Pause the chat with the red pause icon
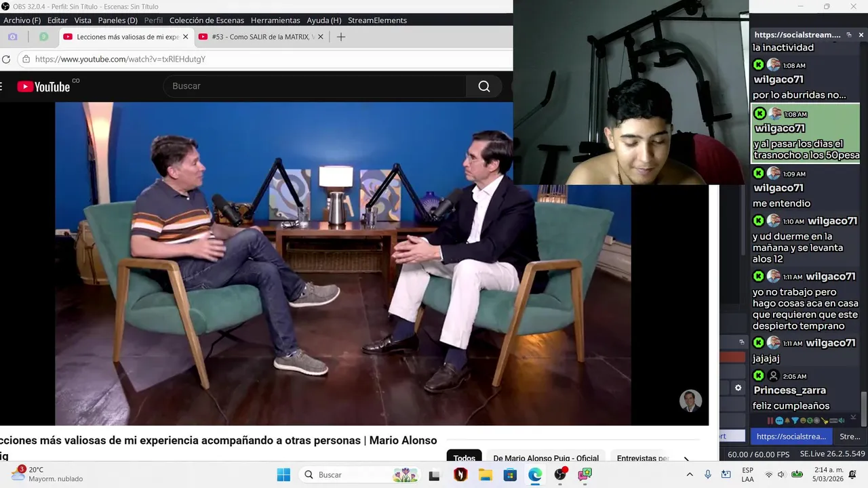Screen dimensions: 868x488 pos(772,421)
